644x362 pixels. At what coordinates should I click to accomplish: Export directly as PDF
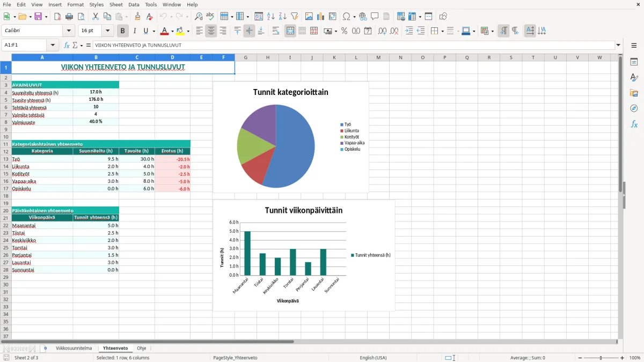(x=58, y=17)
